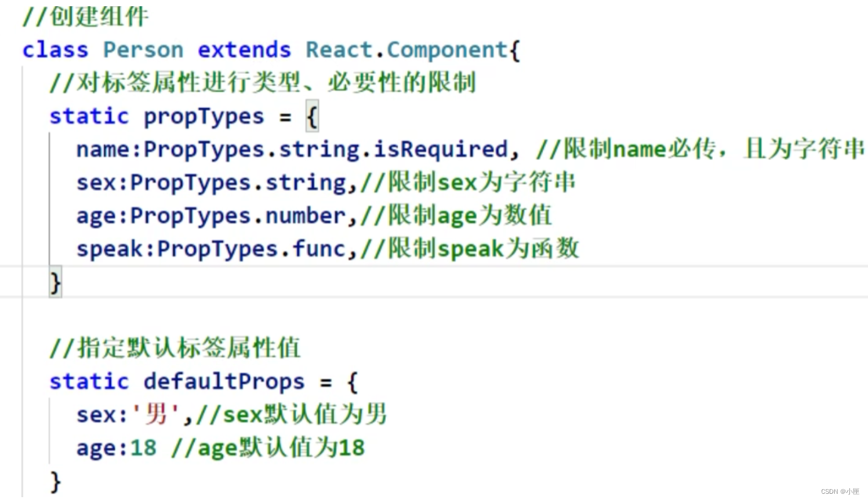Screen dimensions: 868x500
Task: Click "name:PropTypes.string.isRequired," code
Action: pos(298,150)
